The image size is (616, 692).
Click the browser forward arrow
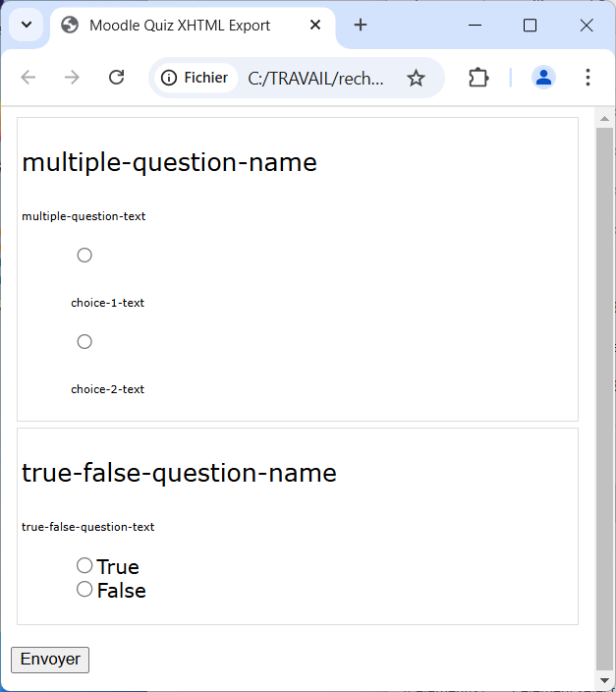coord(72,78)
